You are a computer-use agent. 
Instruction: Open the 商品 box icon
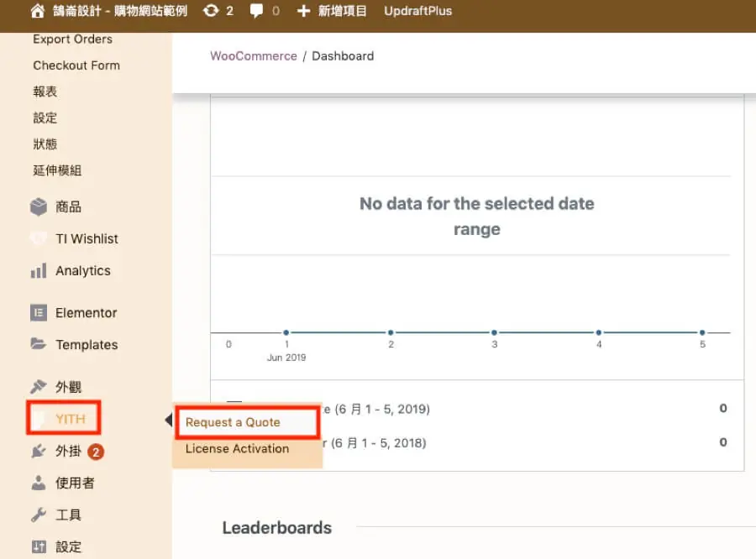tap(39, 206)
